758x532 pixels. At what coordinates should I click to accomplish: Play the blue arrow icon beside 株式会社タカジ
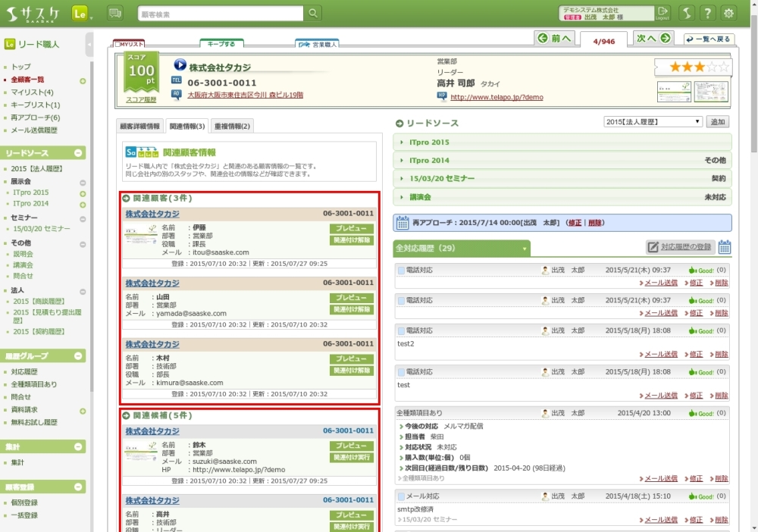(180, 66)
